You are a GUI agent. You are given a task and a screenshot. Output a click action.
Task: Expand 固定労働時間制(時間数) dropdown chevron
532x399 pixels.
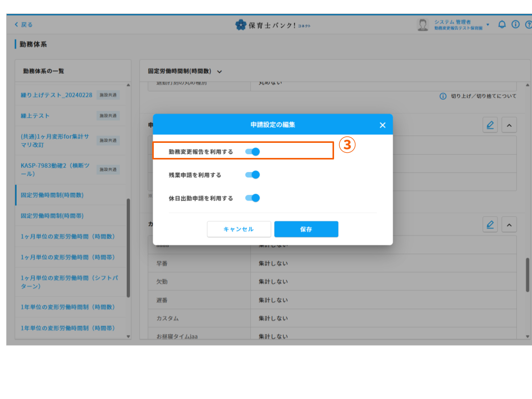coord(219,72)
